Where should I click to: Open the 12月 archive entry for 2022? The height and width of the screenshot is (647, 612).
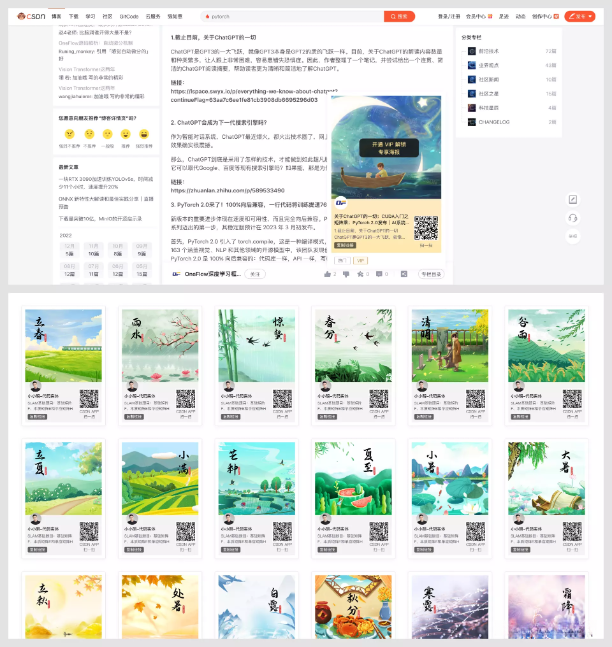click(70, 250)
